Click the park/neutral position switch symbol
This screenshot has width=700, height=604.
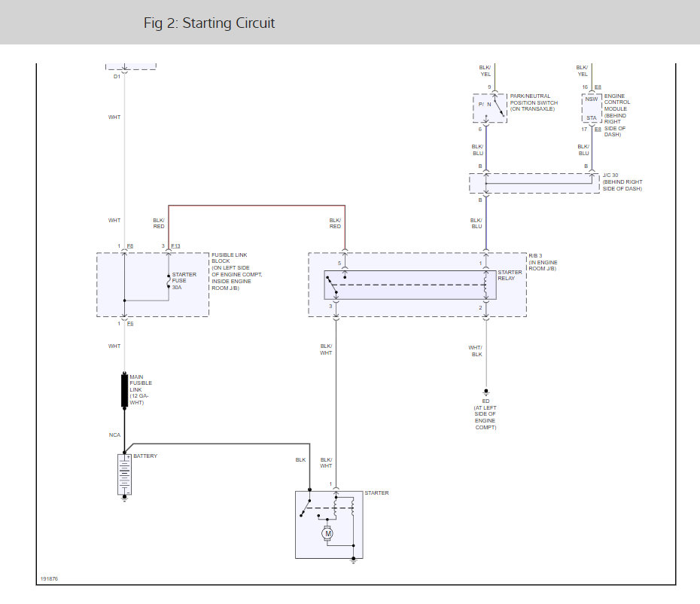(489, 108)
